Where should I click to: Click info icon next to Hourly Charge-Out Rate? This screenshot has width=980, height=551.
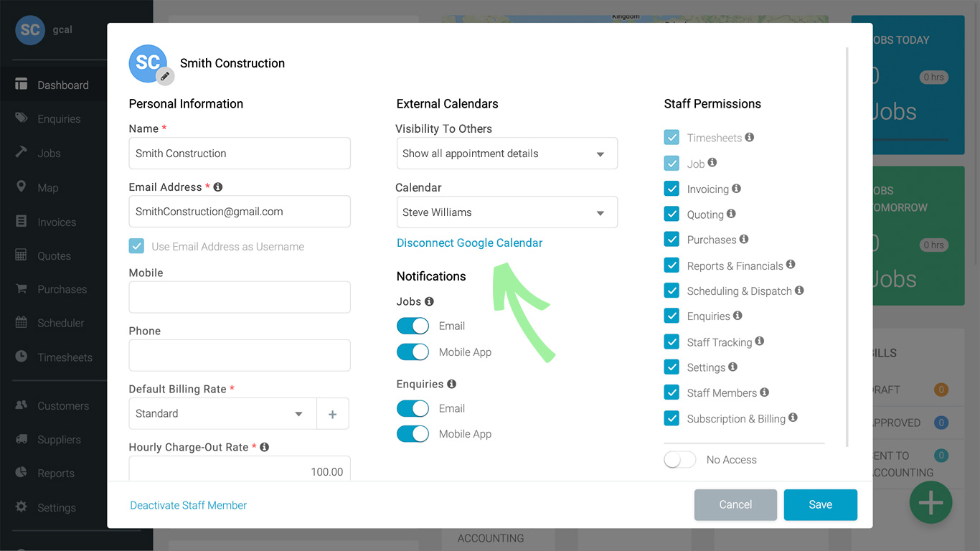tap(264, 447)
